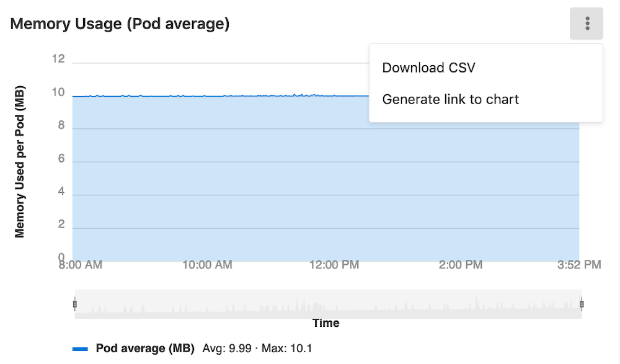Click the Memory Usage (Pod average) chart title
This screenshot has width=620, height=364.
120,24
